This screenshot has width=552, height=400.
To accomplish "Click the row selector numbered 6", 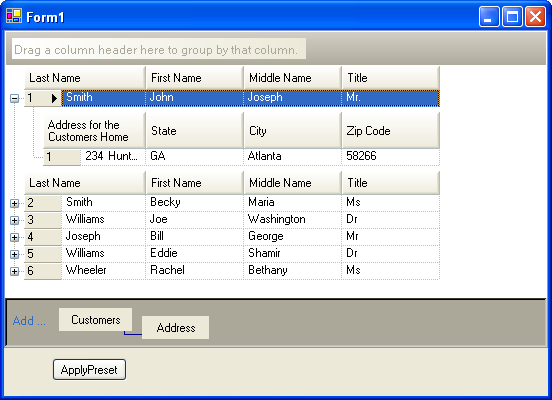I will coord(43,270).
